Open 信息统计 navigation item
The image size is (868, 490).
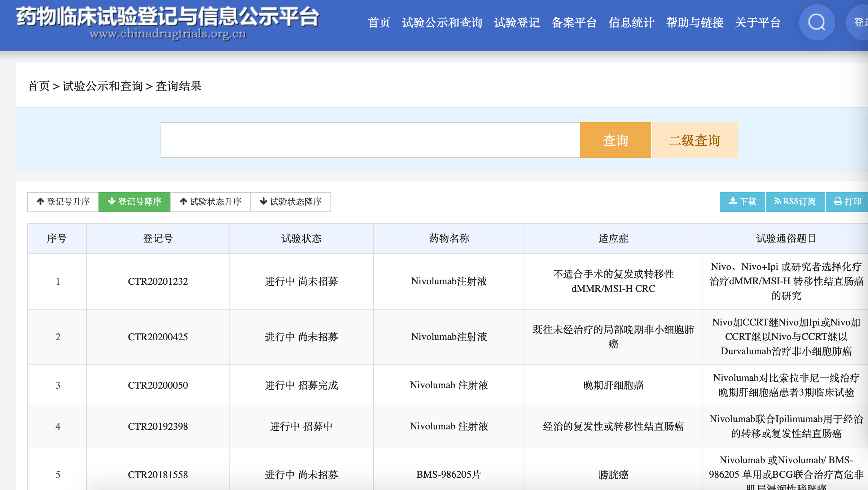point(631,23)
